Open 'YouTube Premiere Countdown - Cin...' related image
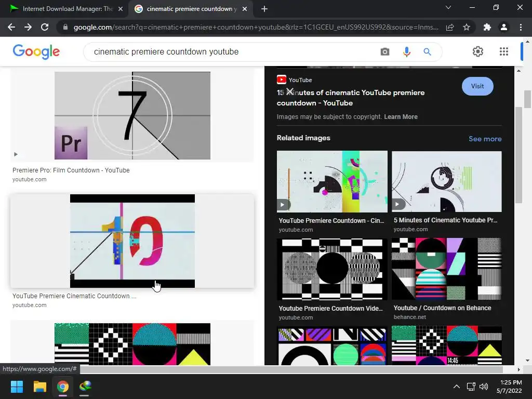 point(332,181)
